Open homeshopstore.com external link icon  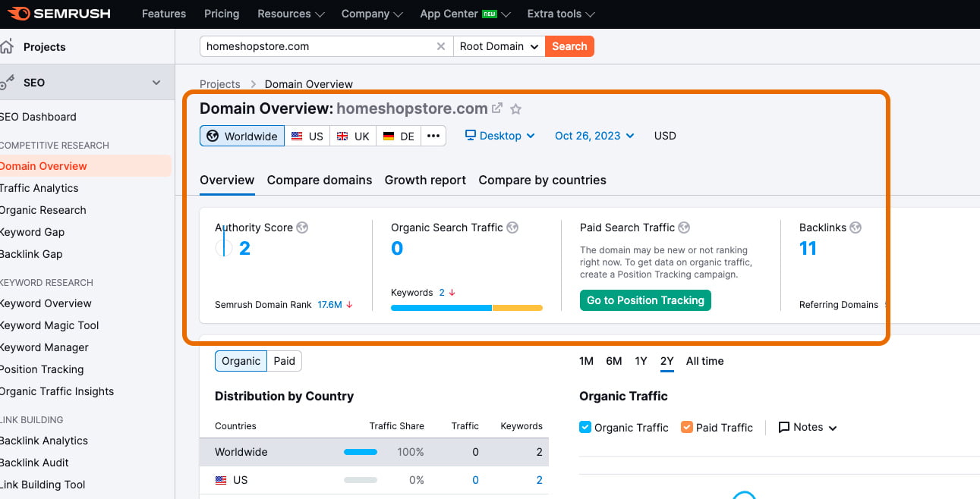[x=497, y=108]
